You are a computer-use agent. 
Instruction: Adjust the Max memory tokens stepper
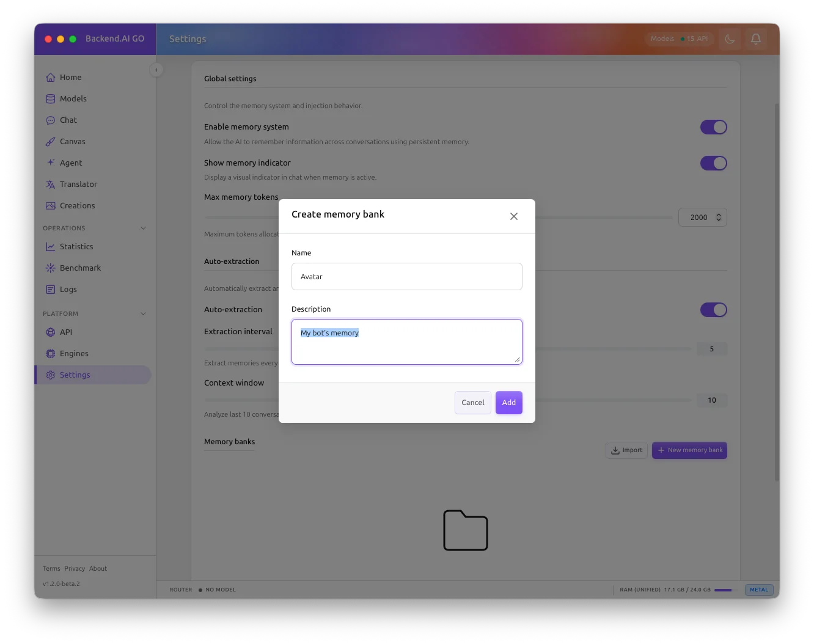[x=719, y=218]
